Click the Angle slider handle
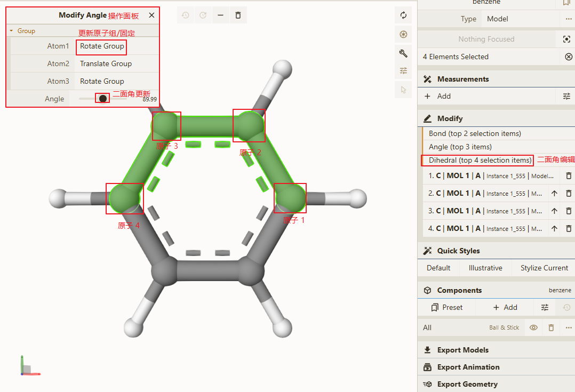This screenshot has width=575, height=392. tap(102, 98)
